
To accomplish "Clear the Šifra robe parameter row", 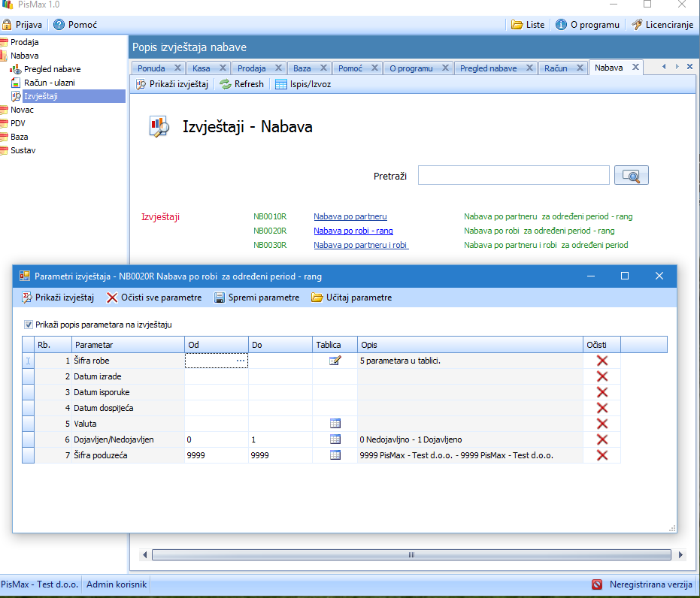I will tap(602, 361).
